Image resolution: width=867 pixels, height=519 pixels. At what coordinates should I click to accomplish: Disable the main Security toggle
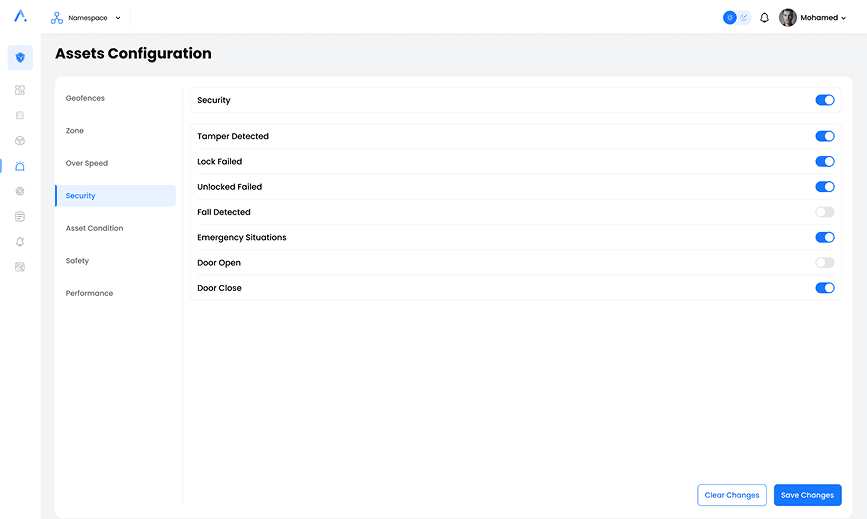[x=825, y=100]
